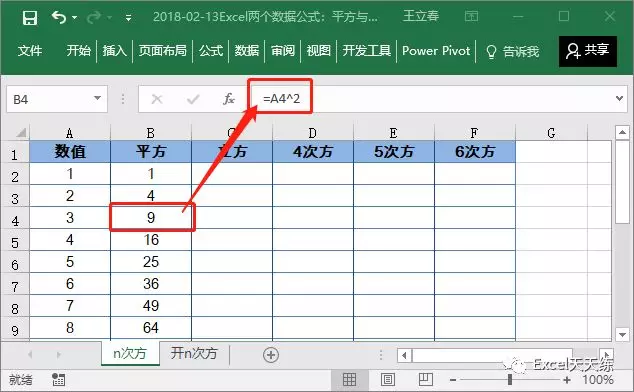Click cell B4 containing 9
This screenshot has height=392, width=634.
pos(151,217)
